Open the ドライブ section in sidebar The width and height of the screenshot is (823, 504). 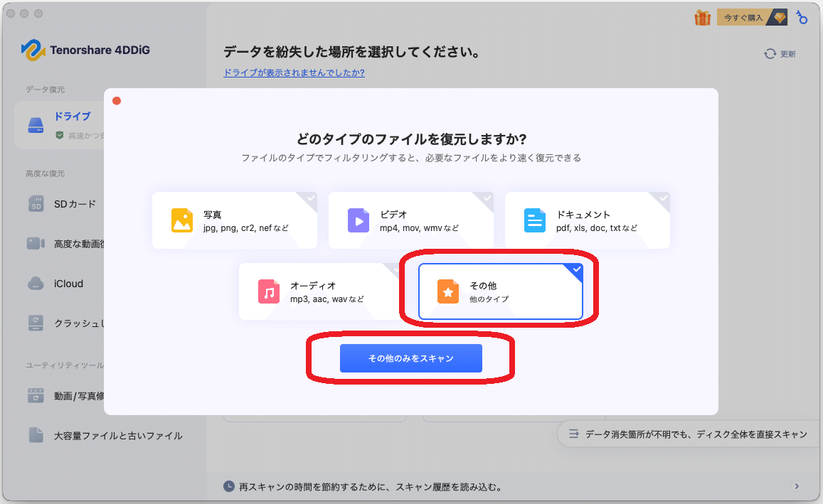tap(72, 117)
